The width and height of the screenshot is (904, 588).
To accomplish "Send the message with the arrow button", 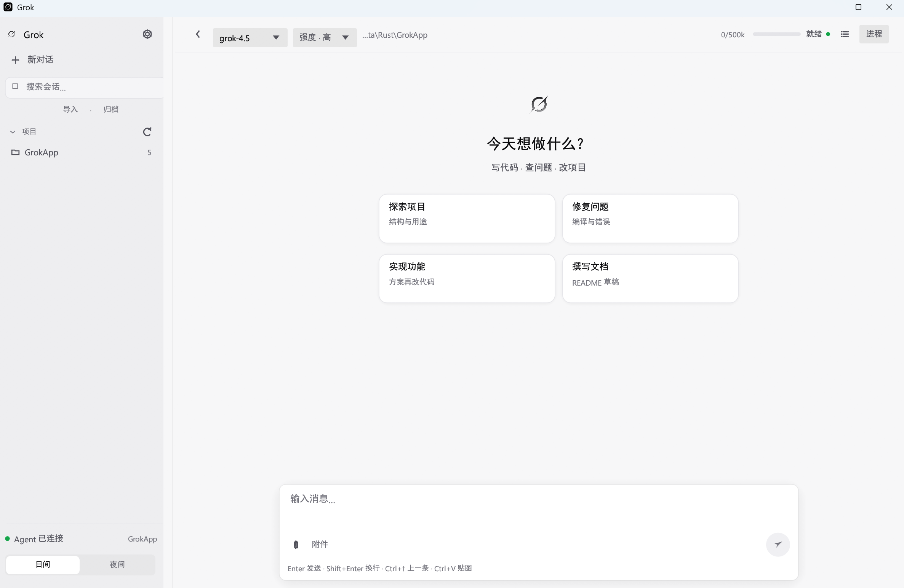I will 778,544.
